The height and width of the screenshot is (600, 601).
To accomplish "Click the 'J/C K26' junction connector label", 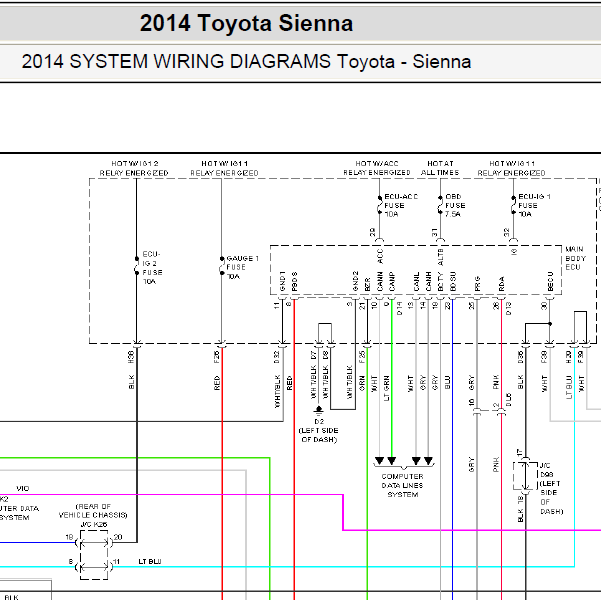I will click(94, 524).
